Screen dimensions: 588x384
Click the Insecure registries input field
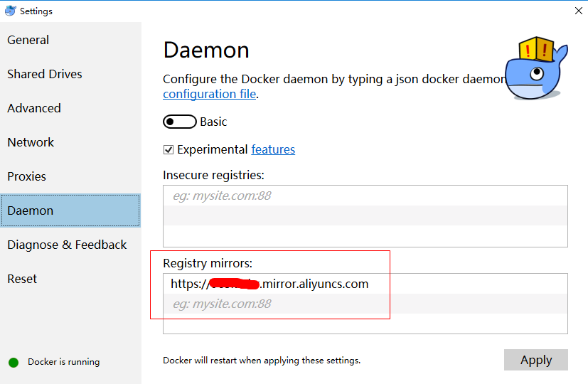tap(365, 196)
